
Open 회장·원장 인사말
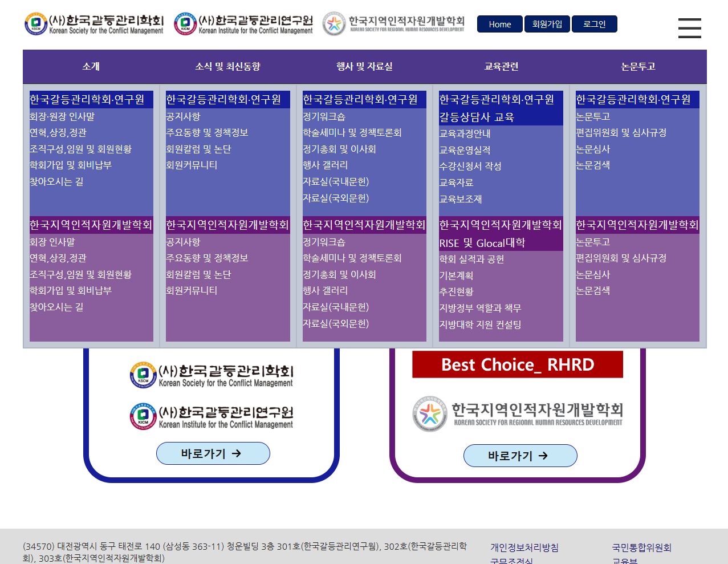[x=62, y=116]
